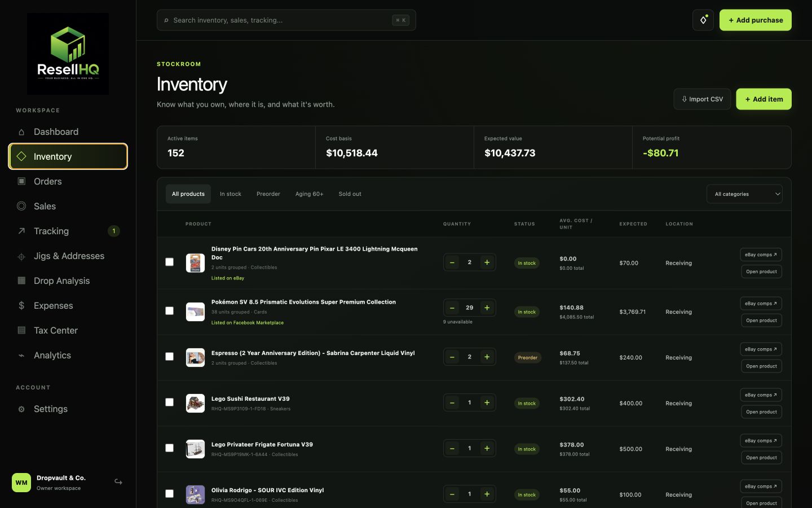The width and height of the screenshot is (812, 508).
Task: Increase quantity for Olivia Rodrigo SOUR vinyl
Action: (x=487, y=494)
